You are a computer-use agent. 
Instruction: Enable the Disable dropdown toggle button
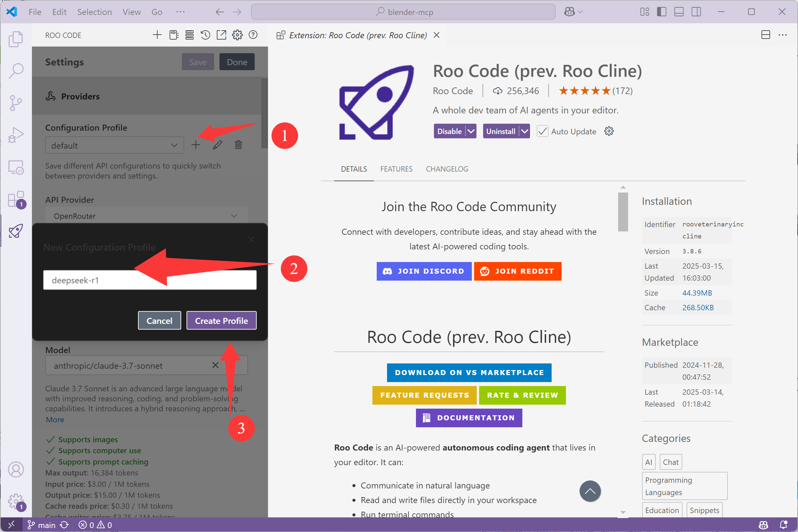(471, 131)
